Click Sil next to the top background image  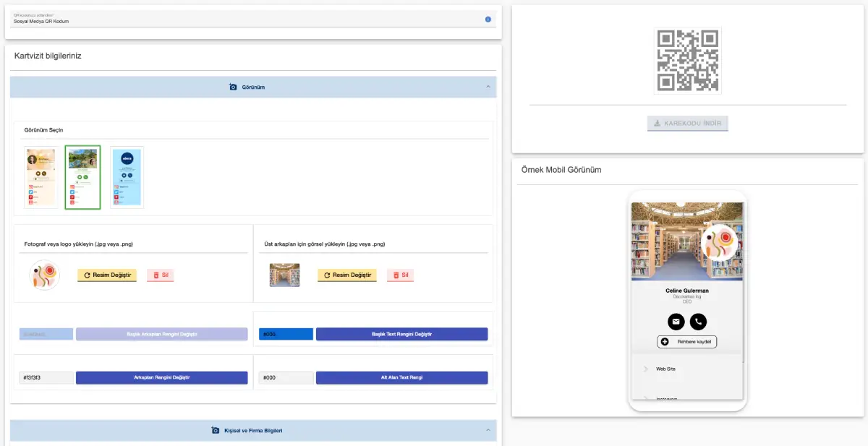tap(400, 275)
